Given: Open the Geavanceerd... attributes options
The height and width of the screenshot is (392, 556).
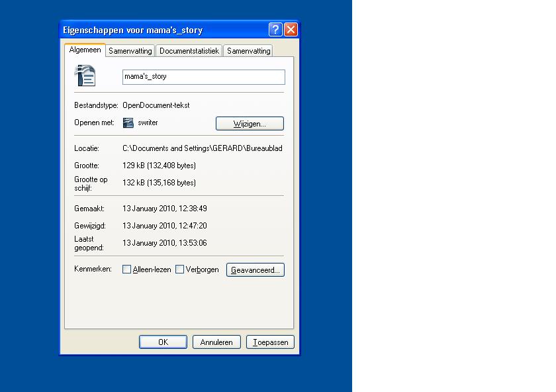Looking at the screenshot, I should coord(255,270).
